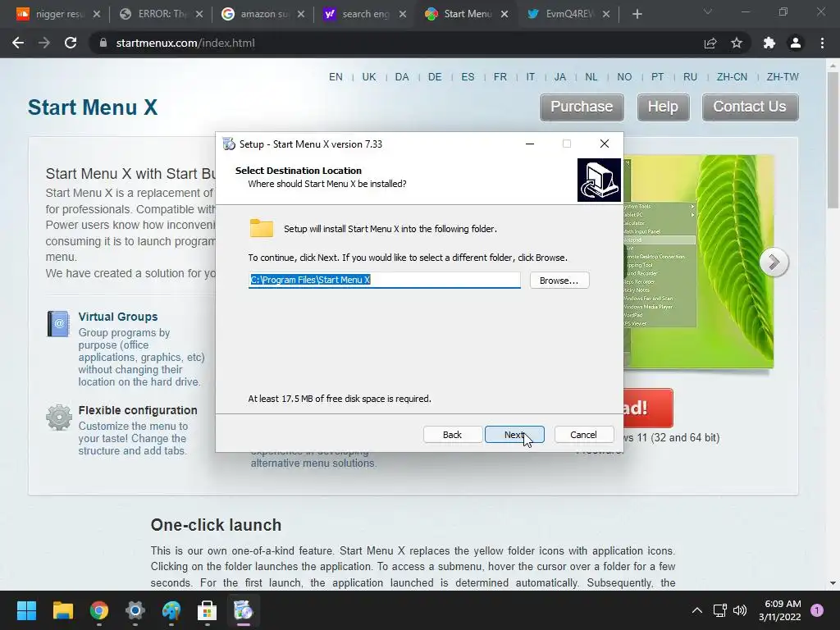Advance the slideshow with the right arrow
This screenshot has height=630, width=840.
[x=774, y=262]
